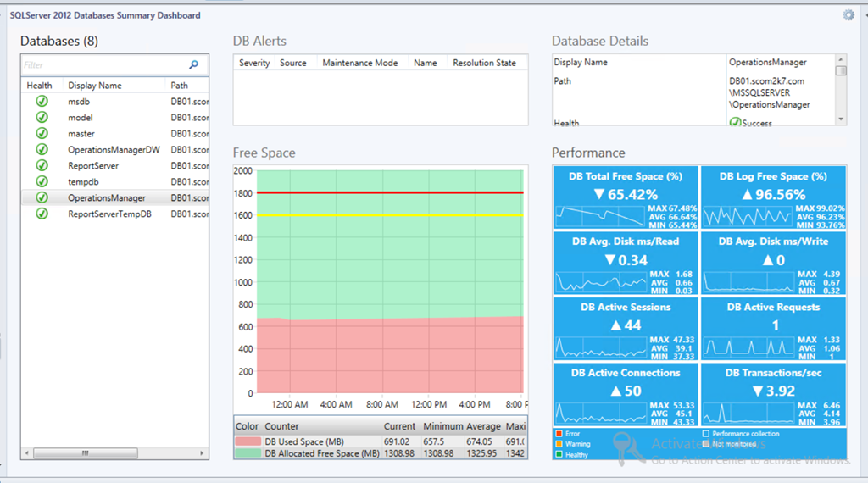The image size is (868, 483).
Task: Click the DB Used Space pink color swatch
Action: pyautogui.click(x=248, y=441)
